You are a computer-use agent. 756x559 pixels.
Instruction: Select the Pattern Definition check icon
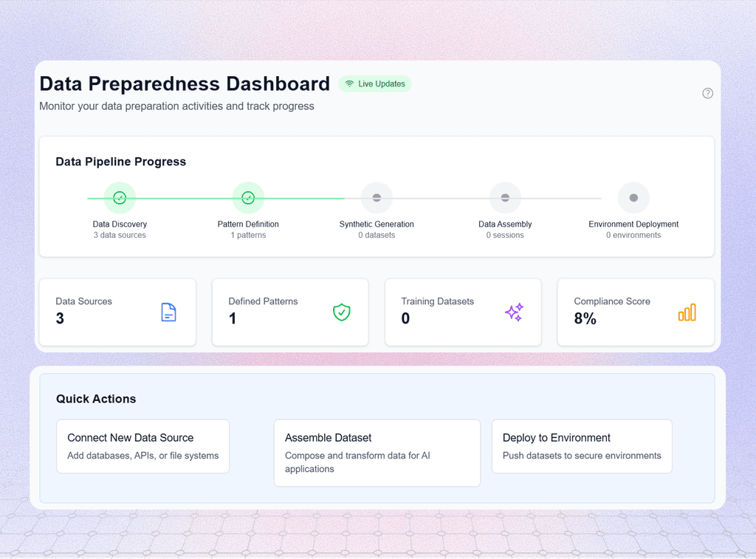point(248,197)
